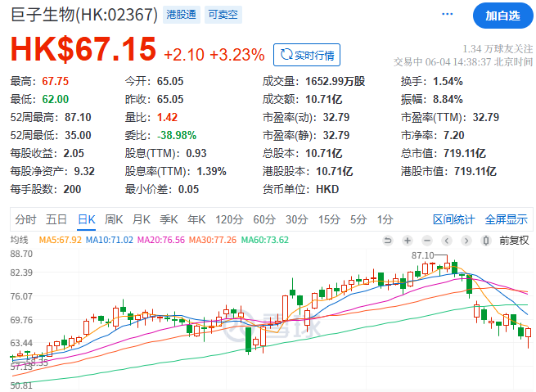Image resolution: width=536 pixels, height=392 pixels.
Task: Shift chart to later dates
Action: click(x=466, y=241)
